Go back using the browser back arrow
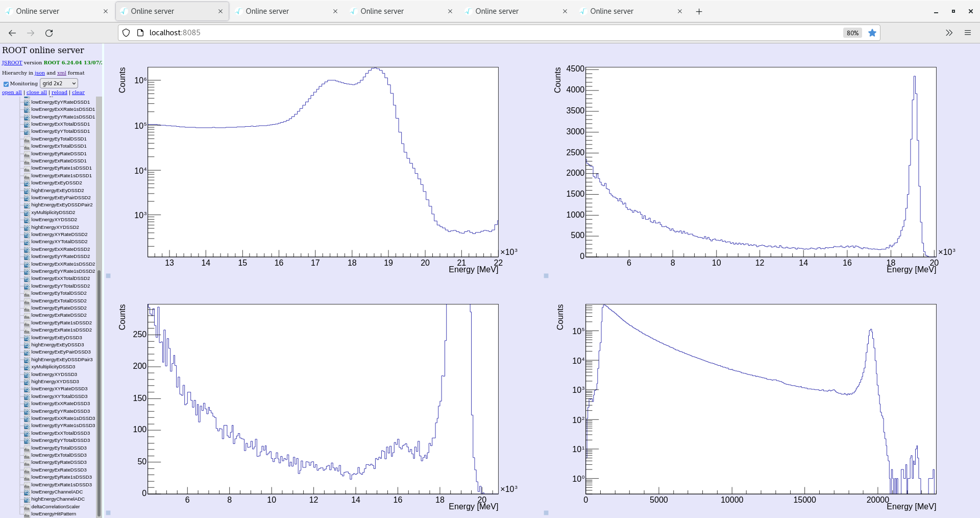This screenshot has width=980, height=518. click(x=12, y=33)
